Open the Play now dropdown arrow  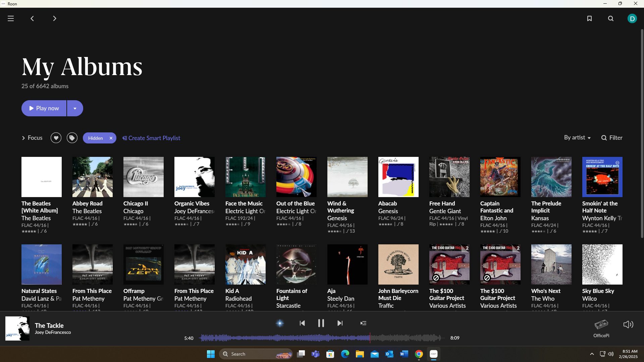[75, 108]
